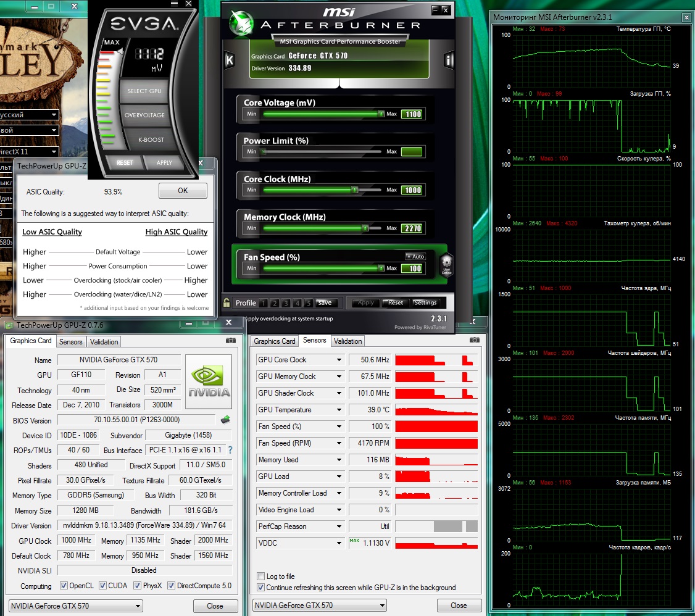Click the BIOS save chip icon in GPU-Z

tap(225, 419)
